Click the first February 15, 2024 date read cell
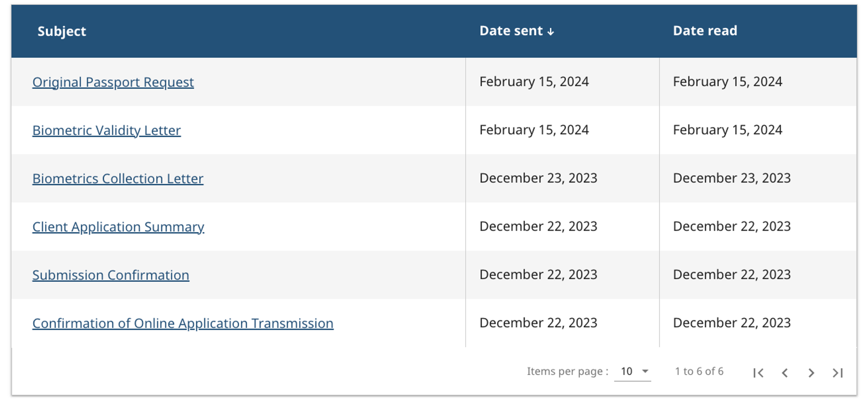Screen dimensions: 868x401 pos(727,82)
